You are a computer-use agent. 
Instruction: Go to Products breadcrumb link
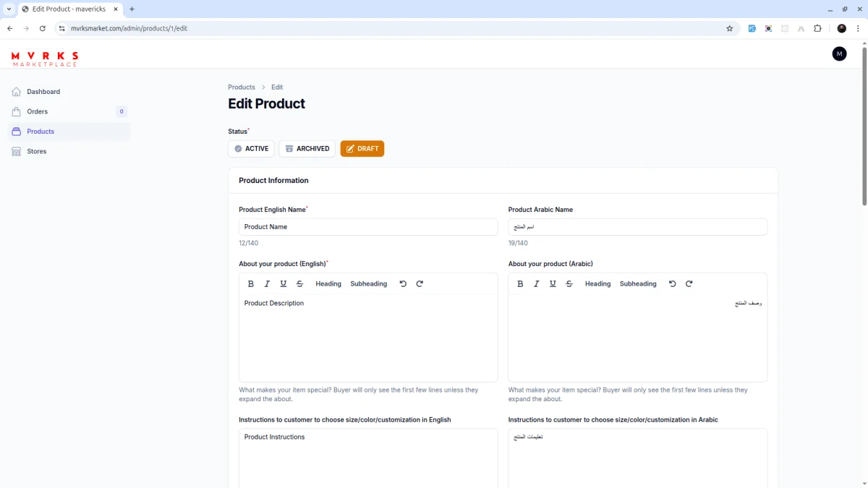[242, 87]
